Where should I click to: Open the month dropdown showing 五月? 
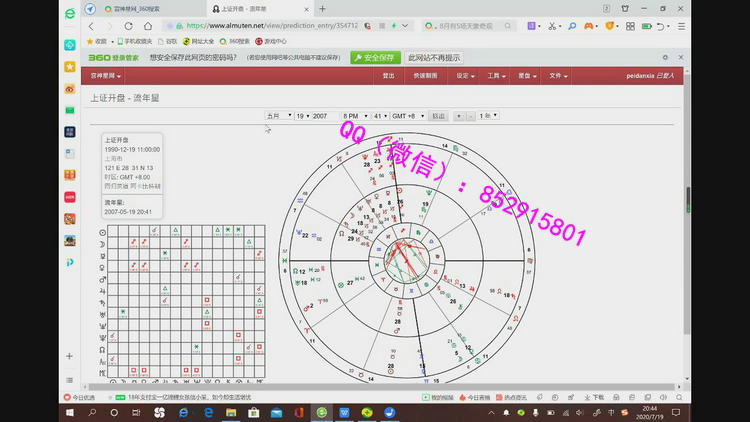(x=278, y=116)
